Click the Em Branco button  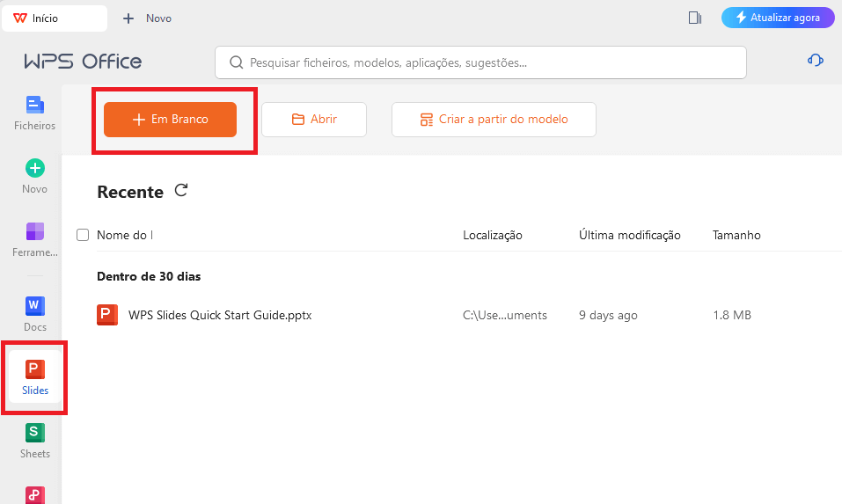pos(170,120)
